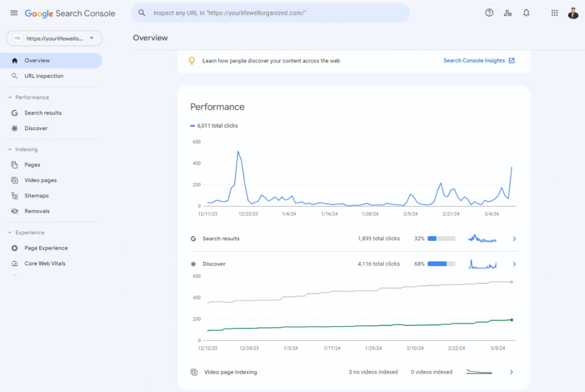Collapse the Experience sidebar section
The width and height of the screenshot is (585, 392).
pos(10,233)
